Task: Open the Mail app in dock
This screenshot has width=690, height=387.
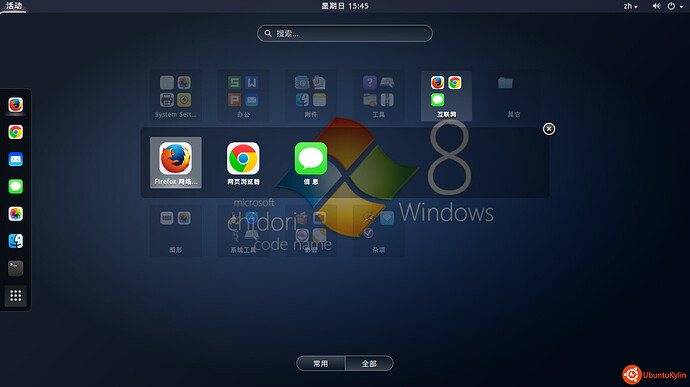Action: click(15, 159)
